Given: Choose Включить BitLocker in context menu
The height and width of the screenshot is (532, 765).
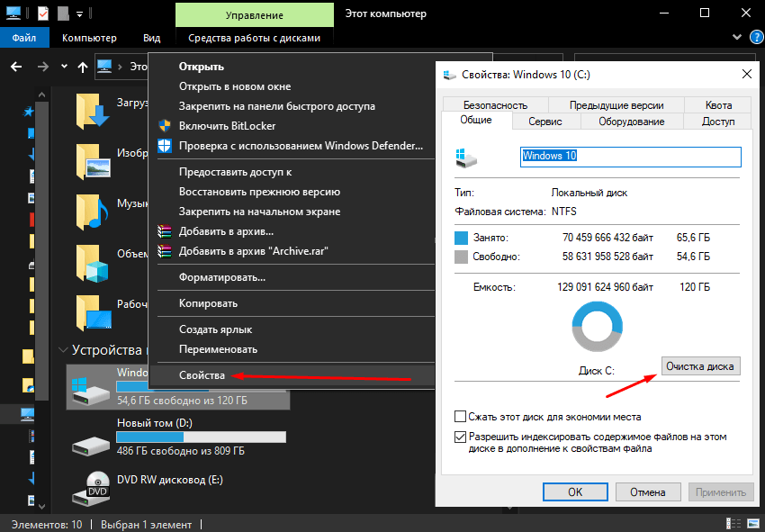Looking at the screenshot, I should coord(227,125).
